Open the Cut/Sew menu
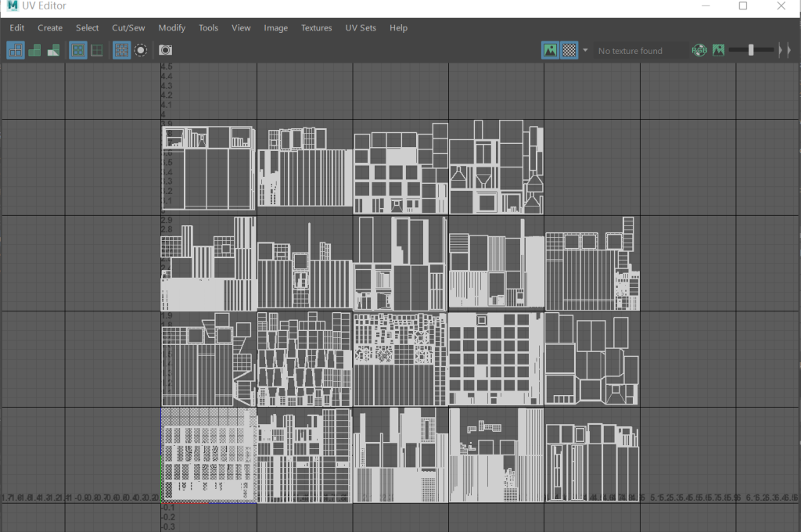Image resolution: width=801 pixels, height=532 pixels. click(x=128, y=28)
